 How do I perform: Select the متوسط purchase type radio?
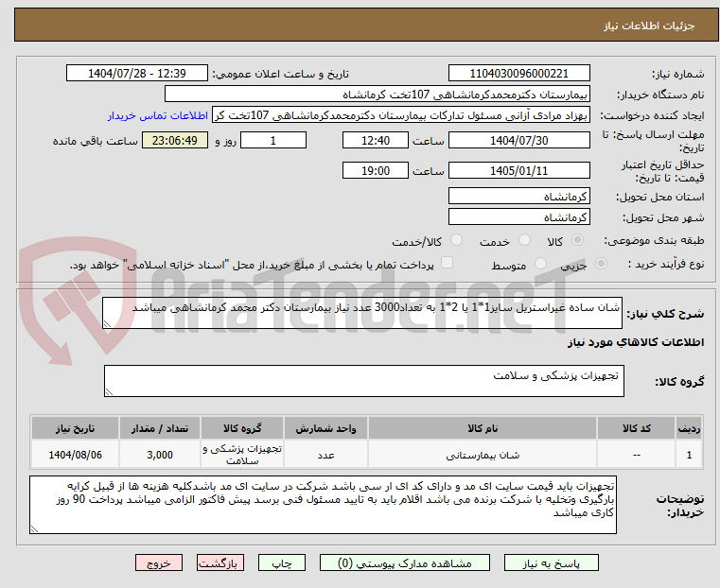541,263
